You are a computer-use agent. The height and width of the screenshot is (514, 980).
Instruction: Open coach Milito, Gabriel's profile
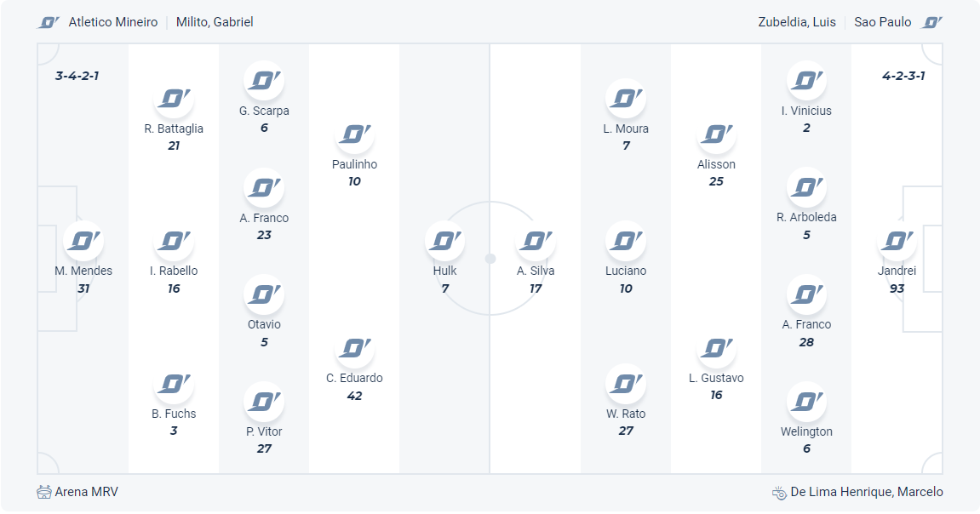pos(215,22)
